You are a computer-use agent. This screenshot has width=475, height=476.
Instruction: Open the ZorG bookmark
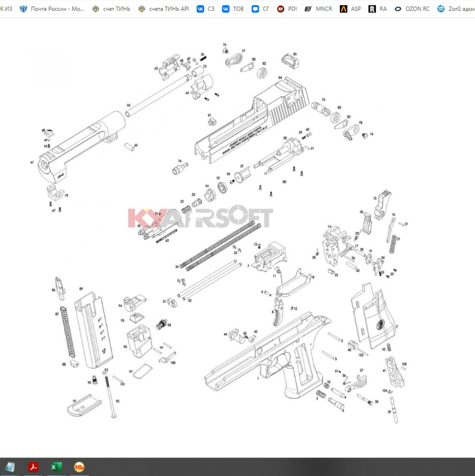tap(456, 9)
